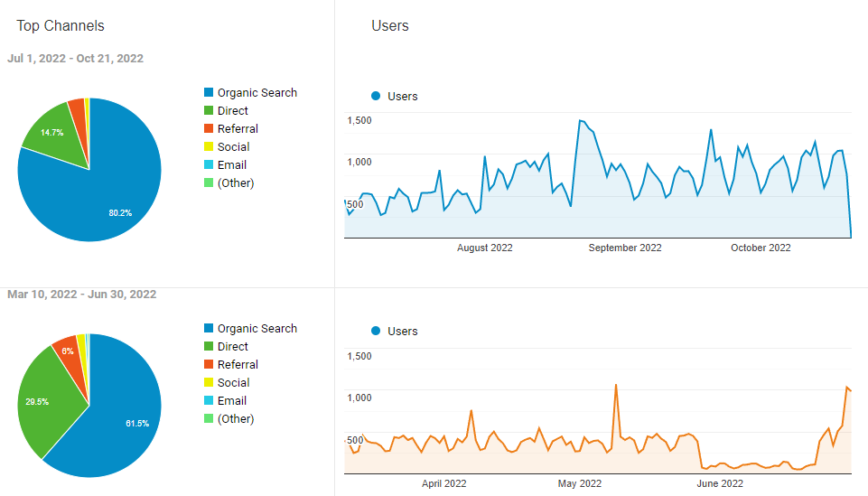Click the (Other) swatch in bottom legend
The image size is (868, 496).
[209, 418]
